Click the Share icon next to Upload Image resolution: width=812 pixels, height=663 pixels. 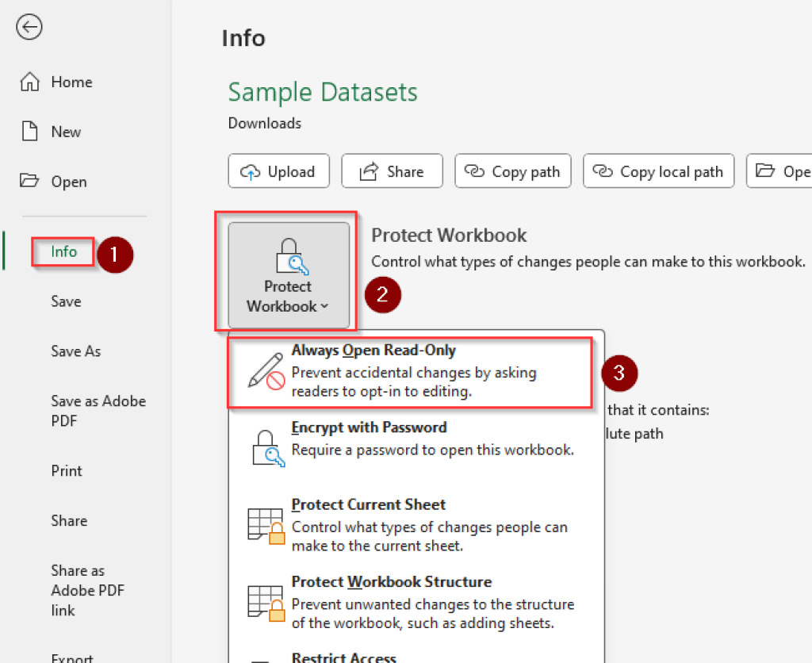370,171
